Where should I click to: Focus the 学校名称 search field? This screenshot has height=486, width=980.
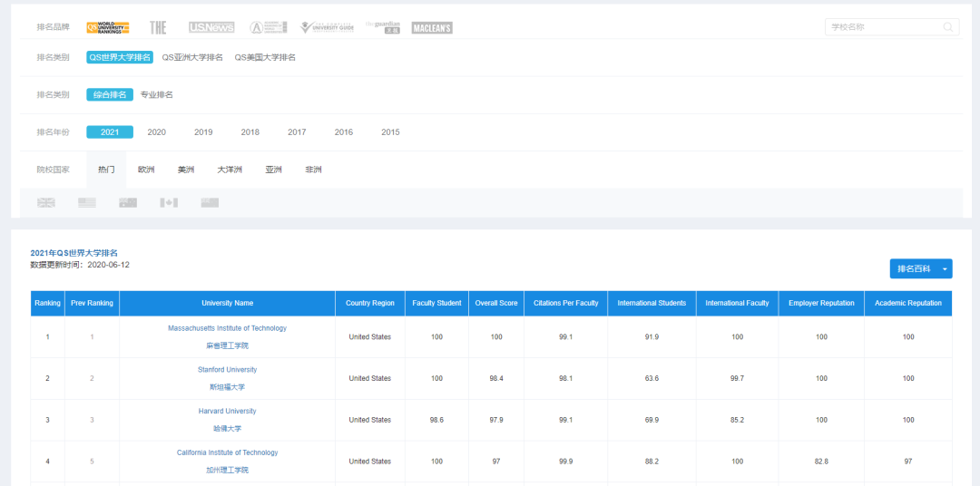pyautogui.click(x=892, y=27)
